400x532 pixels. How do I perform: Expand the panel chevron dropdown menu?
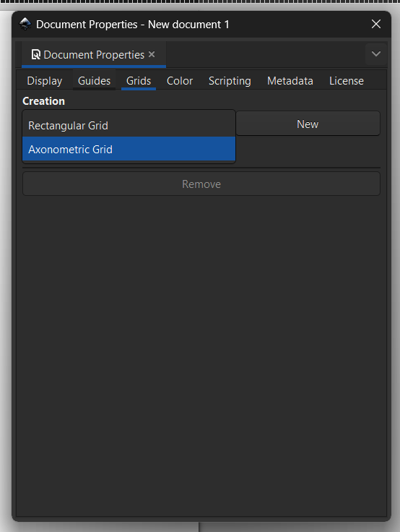pyautogui.click(x=376, y=54)
